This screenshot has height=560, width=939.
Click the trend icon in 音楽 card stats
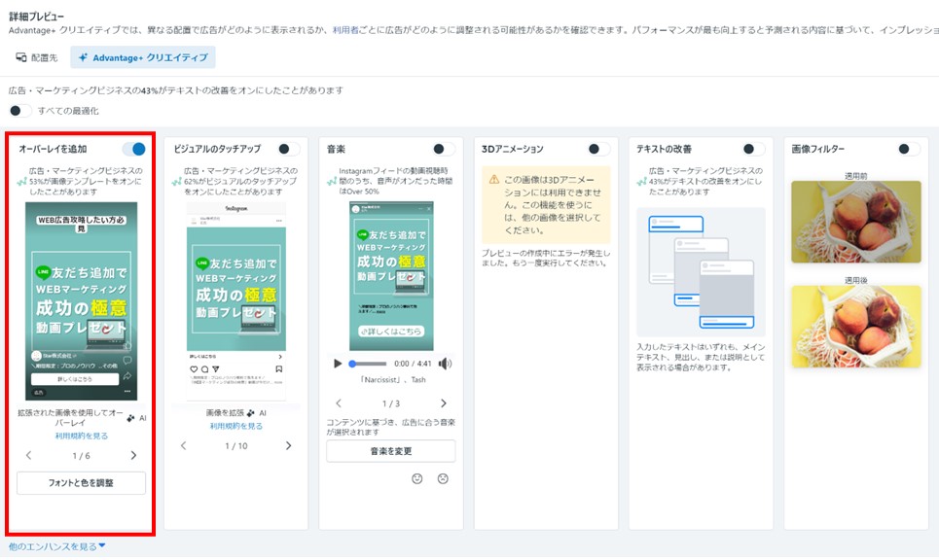331,181
